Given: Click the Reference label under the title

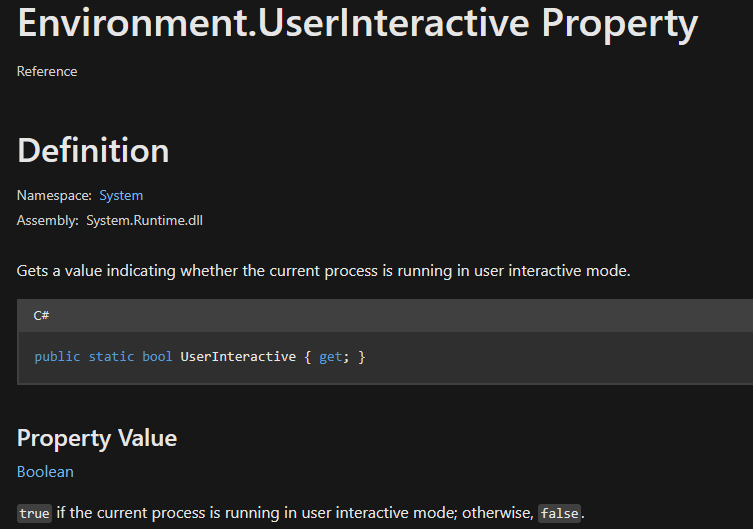Looking at the screenshot, I should click(47, 71).
